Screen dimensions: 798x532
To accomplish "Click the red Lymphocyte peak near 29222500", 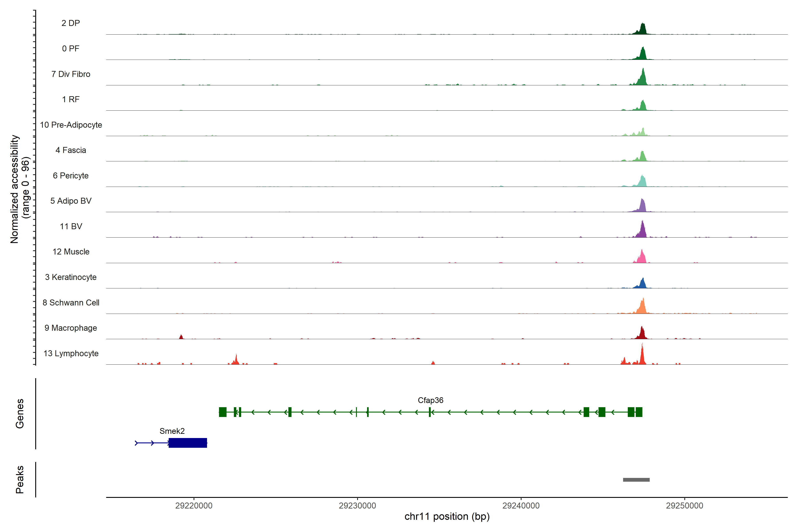I will click(x=236, y=360).
